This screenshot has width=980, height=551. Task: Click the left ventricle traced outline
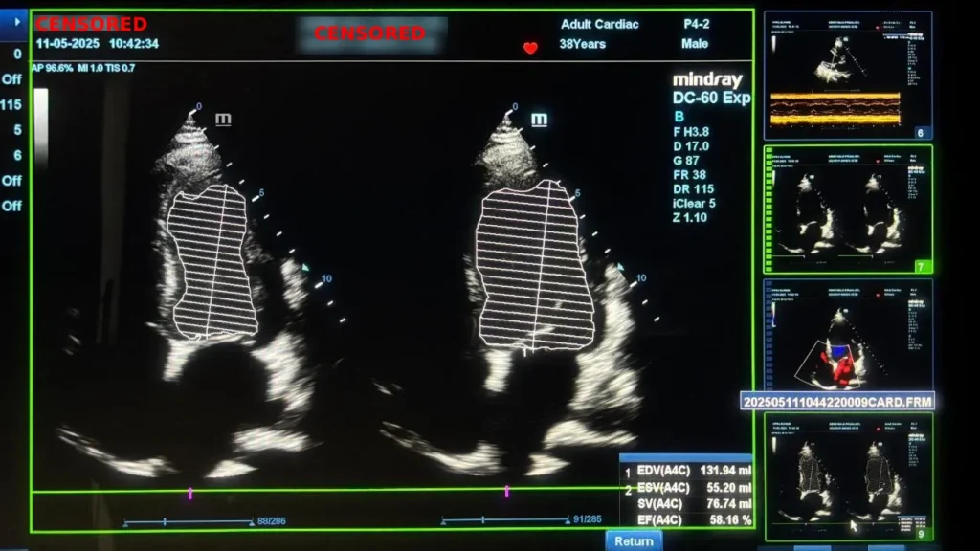[x=212, y=260]
